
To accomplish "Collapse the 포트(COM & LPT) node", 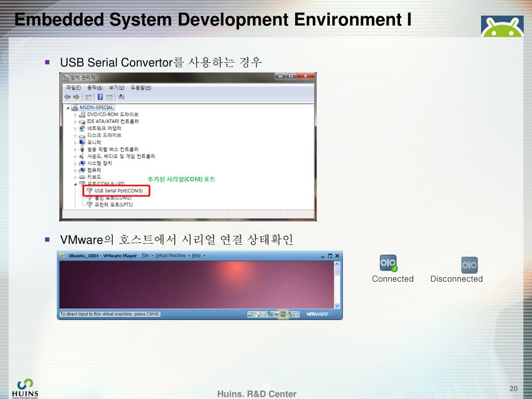I will tap(75, 184).
